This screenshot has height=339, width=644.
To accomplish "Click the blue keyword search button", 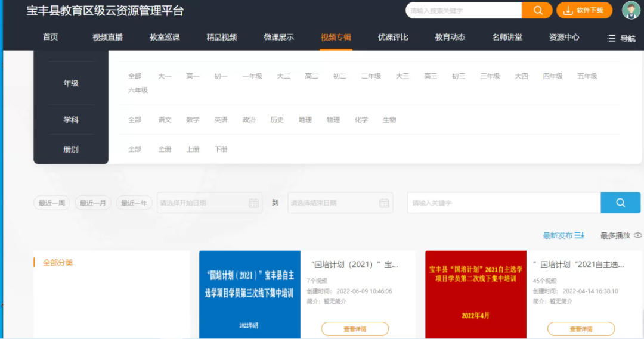I will pyautogui.click(x=620, y=203).
